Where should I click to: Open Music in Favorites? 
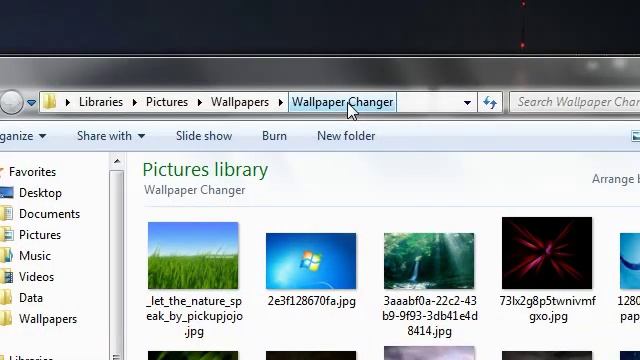(x=35, y=256)
